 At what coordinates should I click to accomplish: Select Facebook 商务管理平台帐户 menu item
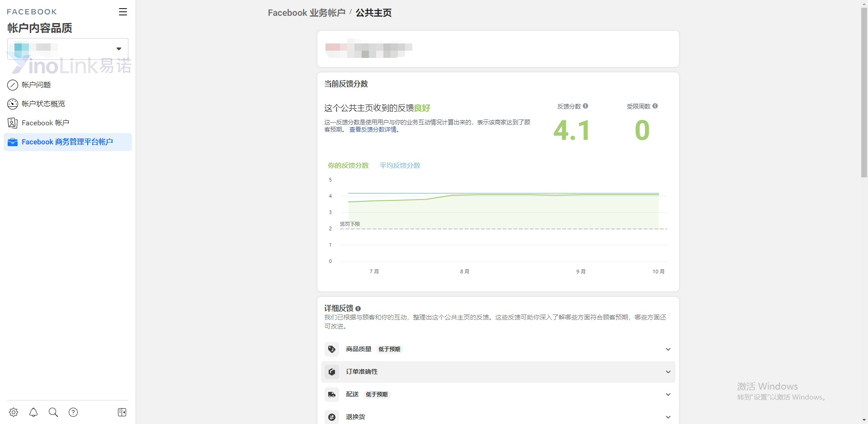coord(68,142)
